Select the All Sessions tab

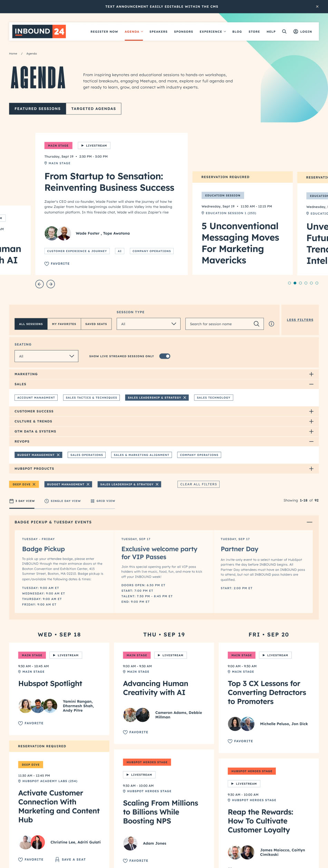pyautogui.click(x=31, y=324)
